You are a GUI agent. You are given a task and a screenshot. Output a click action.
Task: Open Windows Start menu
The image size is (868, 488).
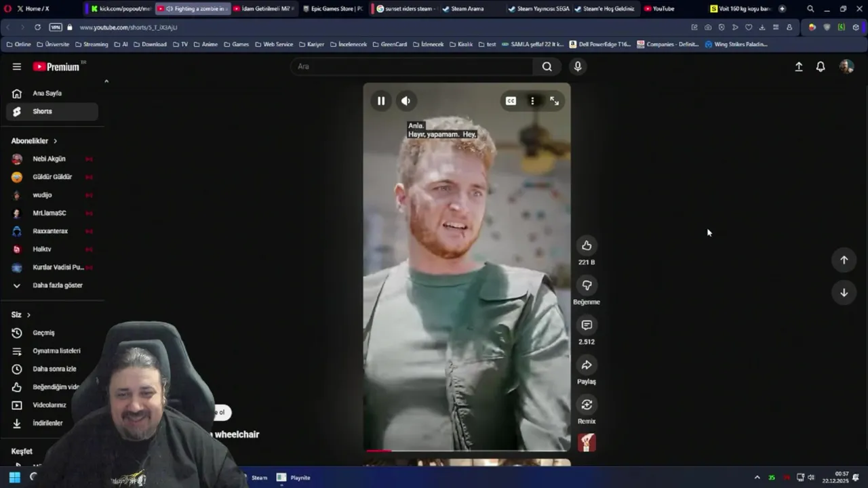tap(14, 477)
